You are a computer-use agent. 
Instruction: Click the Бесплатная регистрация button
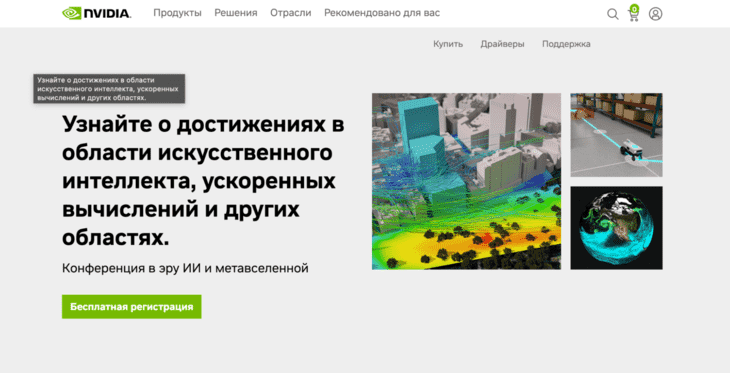coord(132,306)
